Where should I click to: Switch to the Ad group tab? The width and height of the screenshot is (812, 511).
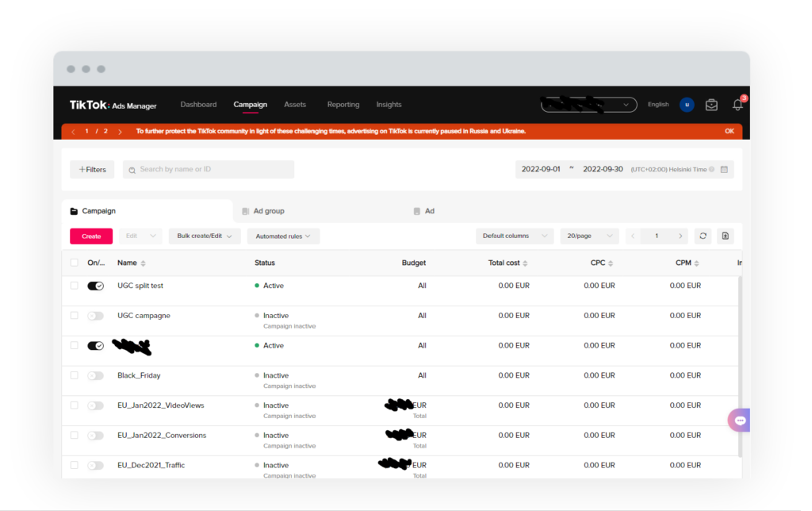(x=263, y=211)
